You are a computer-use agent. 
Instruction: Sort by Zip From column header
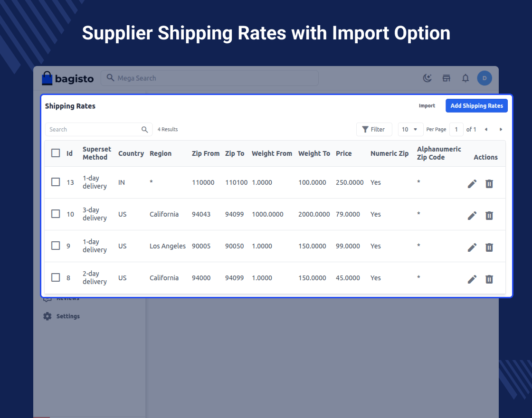coord(206,153)
